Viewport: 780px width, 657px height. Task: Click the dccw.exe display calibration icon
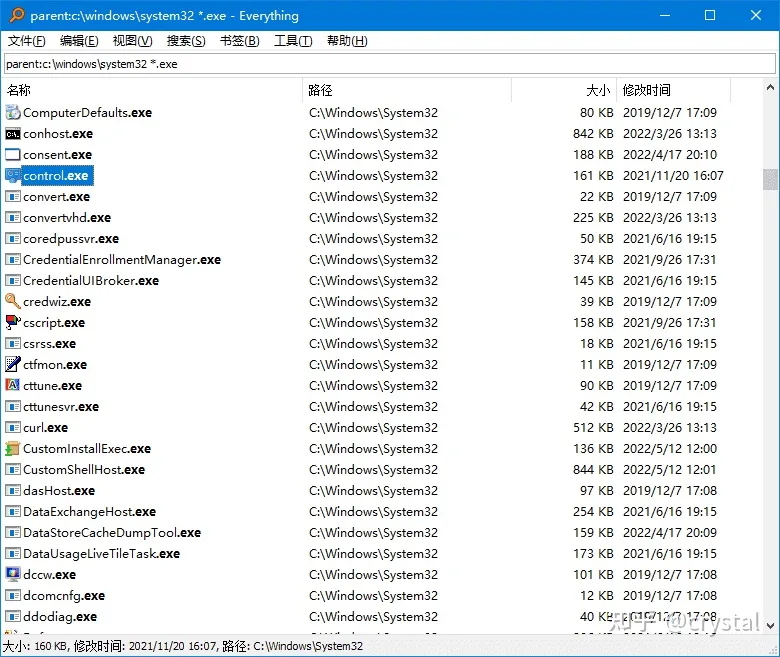[13, 574]
